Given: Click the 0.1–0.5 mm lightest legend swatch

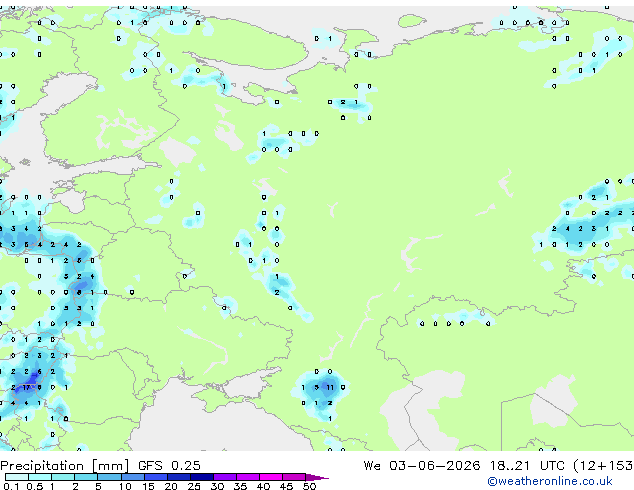Looking at the screenshot, I should click(17, 477).
